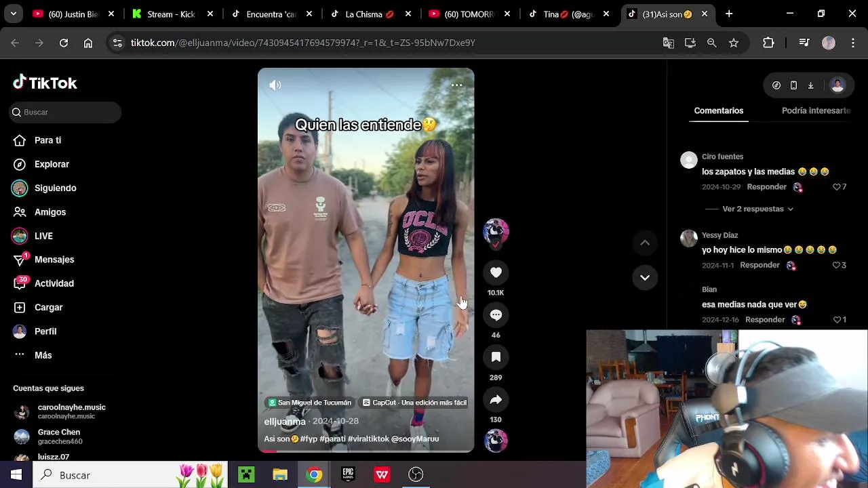Open the sound disc below share
The image size is (868, 488).
click(496, 441)
